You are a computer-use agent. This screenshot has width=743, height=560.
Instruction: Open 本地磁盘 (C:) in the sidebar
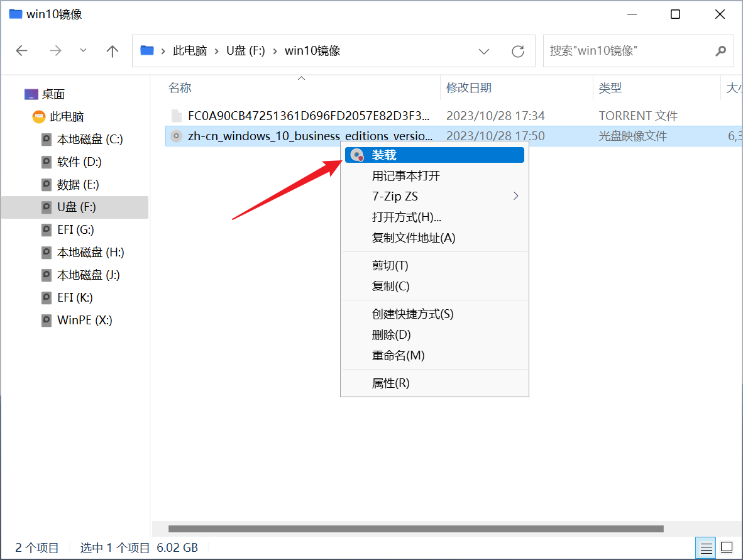90,140
